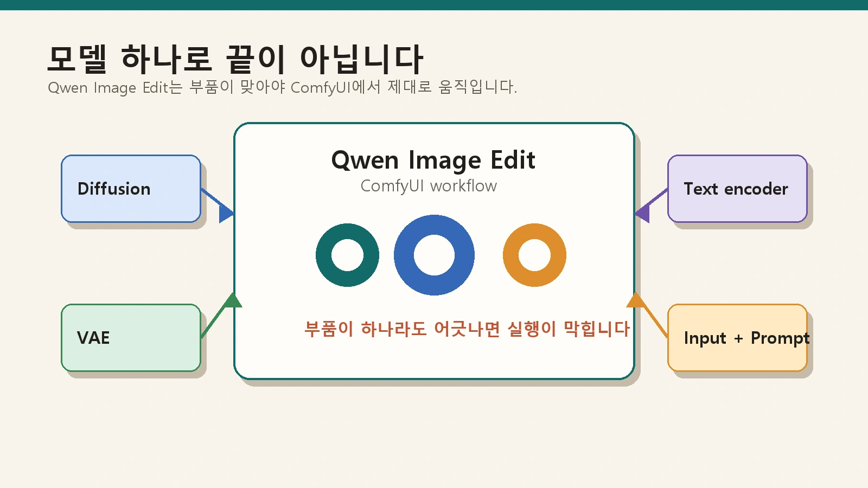Click the subtitle starting with Qwen Image Edit는
The image size is (868, 488).
pos(283,87)
